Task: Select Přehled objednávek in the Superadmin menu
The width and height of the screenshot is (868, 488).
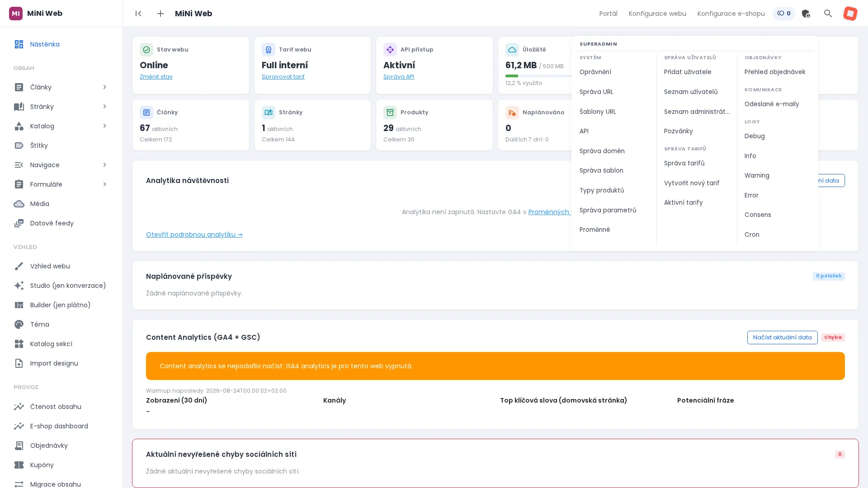Action: pyautogui.click(x=775, y=72)
